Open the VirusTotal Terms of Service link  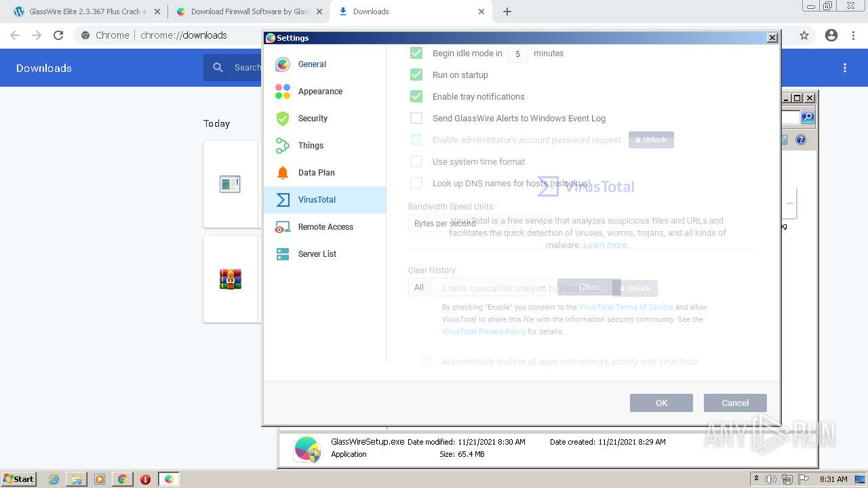tap(626, 307)
